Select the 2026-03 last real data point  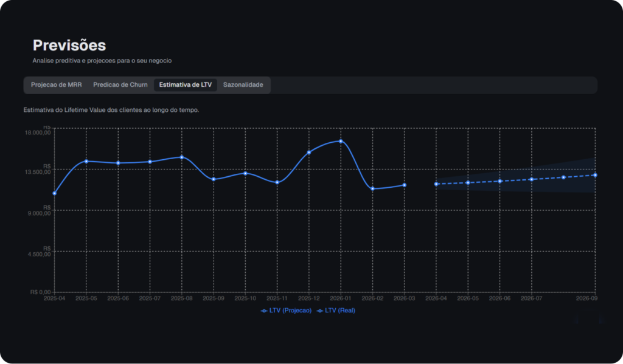pyautogui.click(x=404, y=185)
